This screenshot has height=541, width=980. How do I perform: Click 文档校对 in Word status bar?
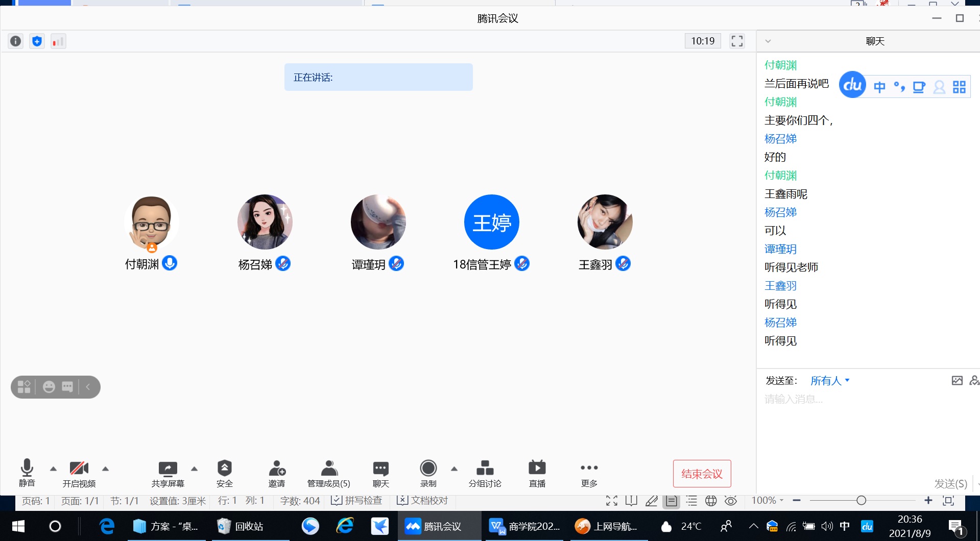[x=422, y=501]
